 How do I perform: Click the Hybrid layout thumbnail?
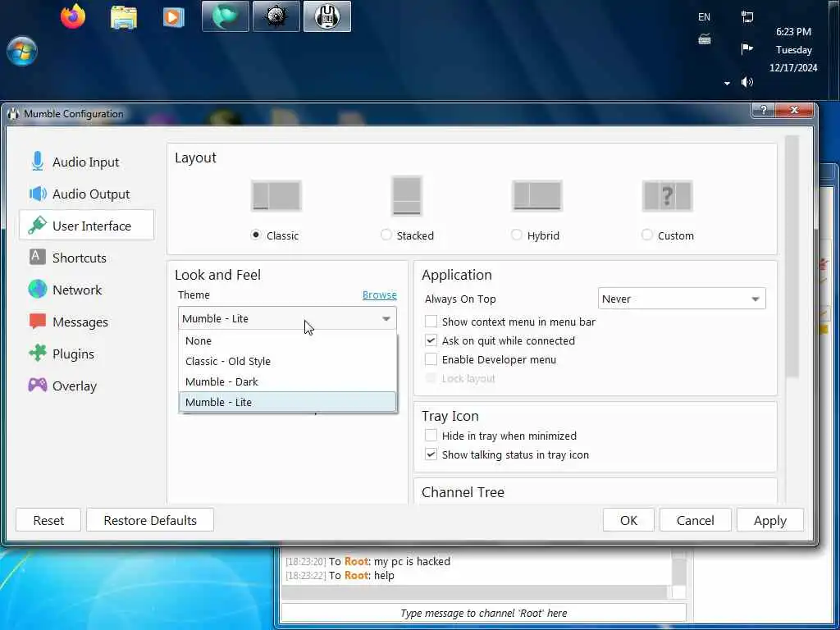pos(536,195)
